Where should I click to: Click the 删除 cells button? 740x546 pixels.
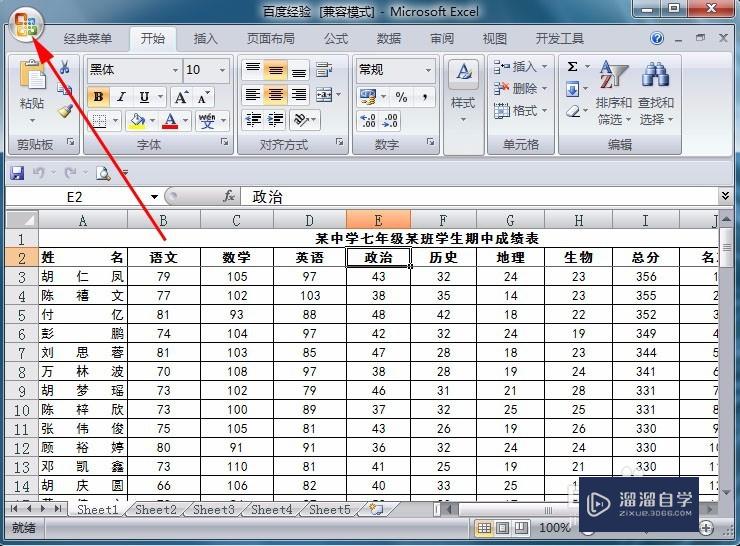521,88
